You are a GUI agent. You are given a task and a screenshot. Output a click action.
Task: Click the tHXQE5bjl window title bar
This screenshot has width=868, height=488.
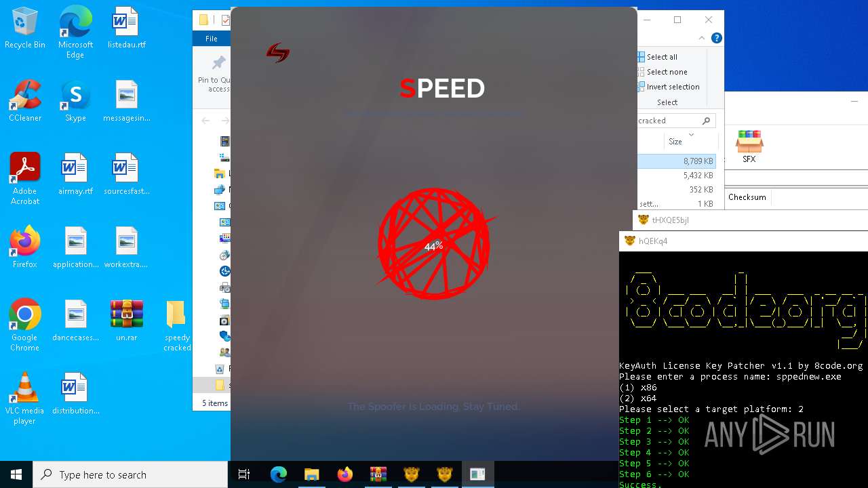(750, 220)
